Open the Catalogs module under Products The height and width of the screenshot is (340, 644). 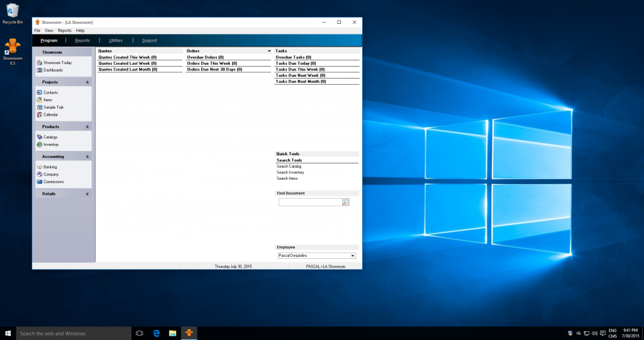50,137
